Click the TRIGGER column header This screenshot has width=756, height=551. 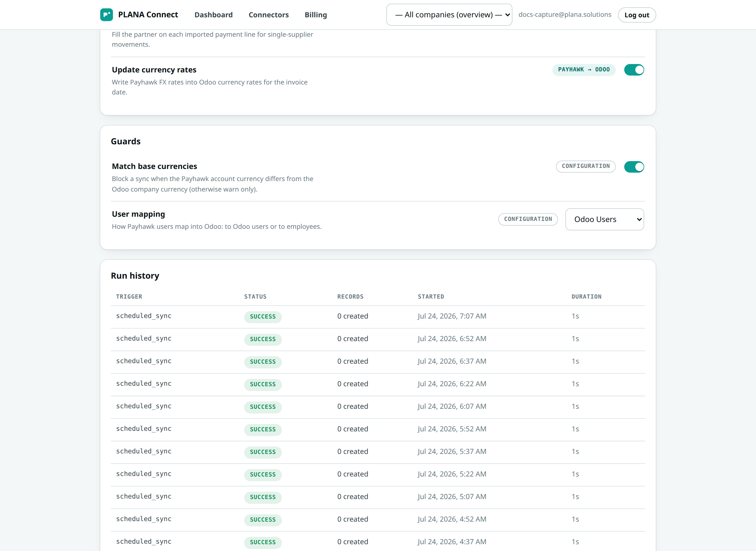[129, 296]
